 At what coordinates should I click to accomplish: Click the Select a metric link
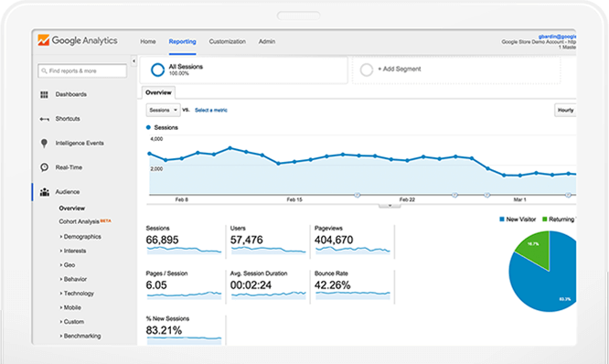click(x=211, y=111)
